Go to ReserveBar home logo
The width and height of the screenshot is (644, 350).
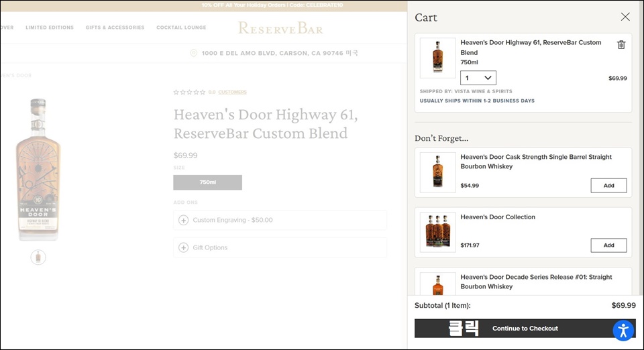(280, 28)
